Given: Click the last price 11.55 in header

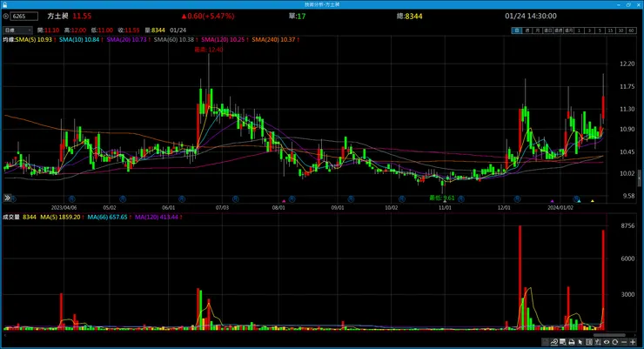Looking at the screenshot, I should pyautogui.click(x=82, y=16).
